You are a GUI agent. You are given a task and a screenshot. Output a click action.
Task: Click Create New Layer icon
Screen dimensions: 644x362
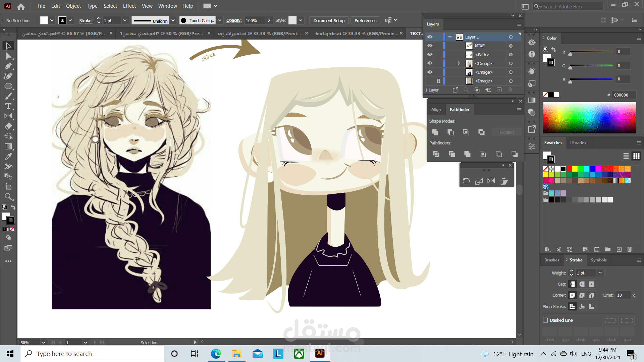click(499, 90)
